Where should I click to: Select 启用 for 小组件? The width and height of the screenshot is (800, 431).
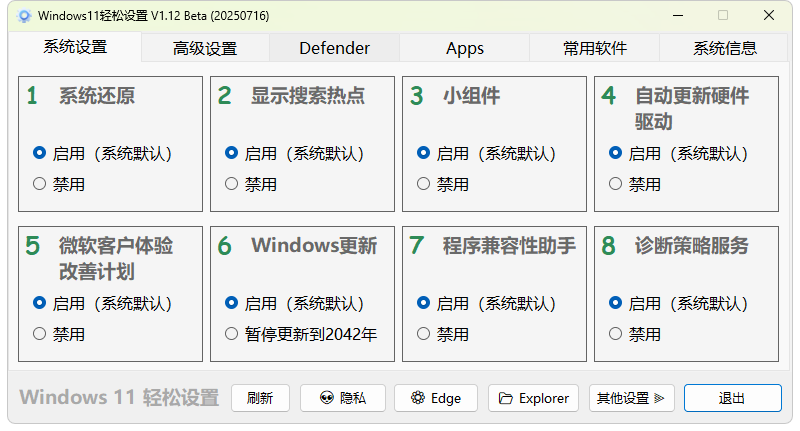486,153
